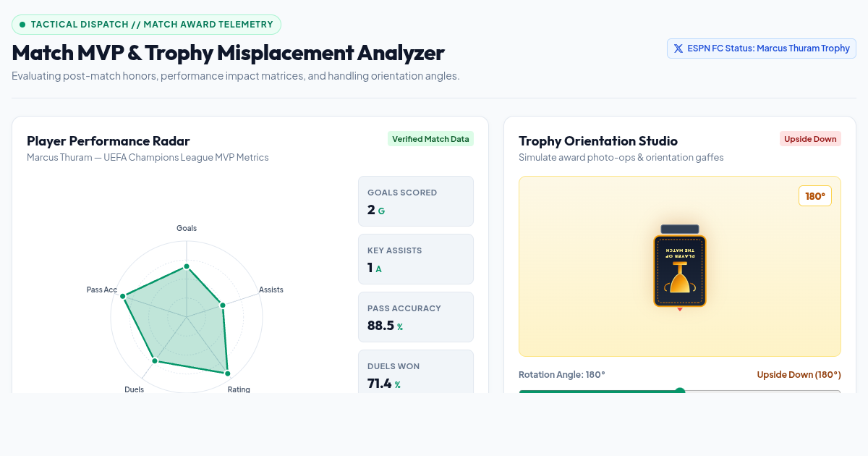Click the Rotation Angle slider handle
Viewport: 868px width, 456px height.
point(680,392)
